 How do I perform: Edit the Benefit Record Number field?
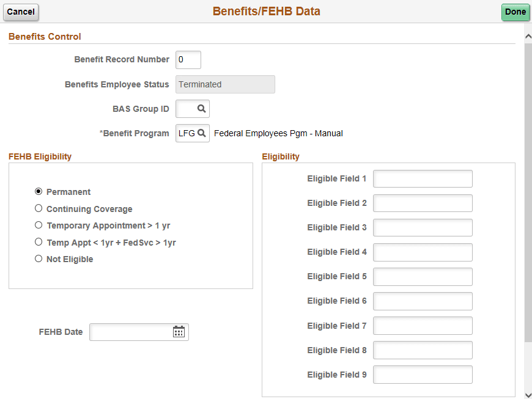(x=188, y=59)
